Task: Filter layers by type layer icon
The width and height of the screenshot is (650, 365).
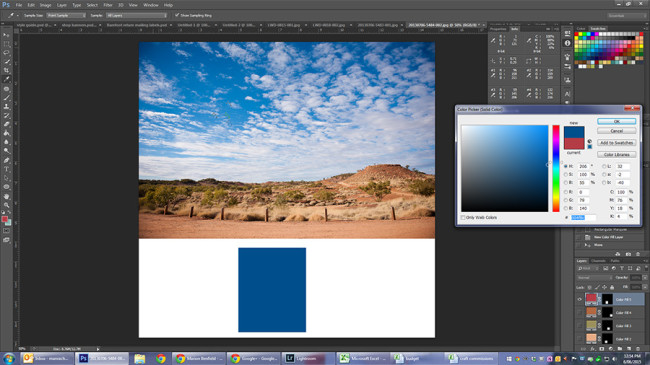Action: click(x=621, y=268)
